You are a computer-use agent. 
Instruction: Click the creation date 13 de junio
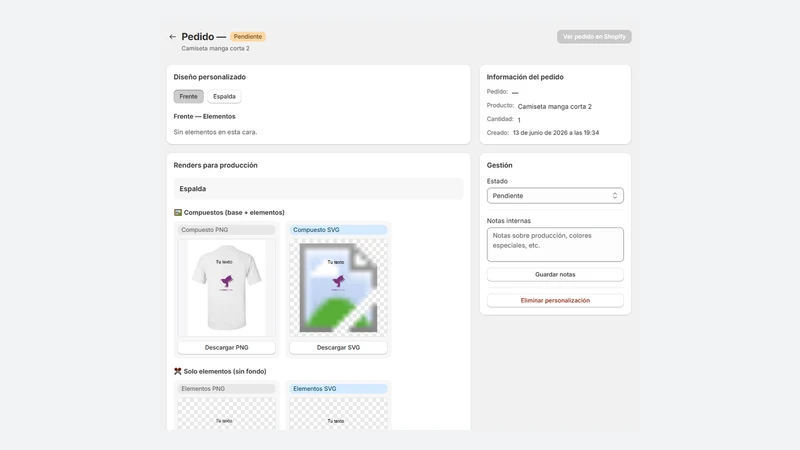point(556,133)
